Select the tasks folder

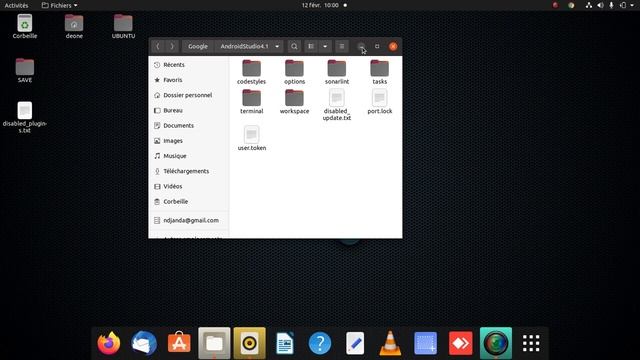[380, 72]
